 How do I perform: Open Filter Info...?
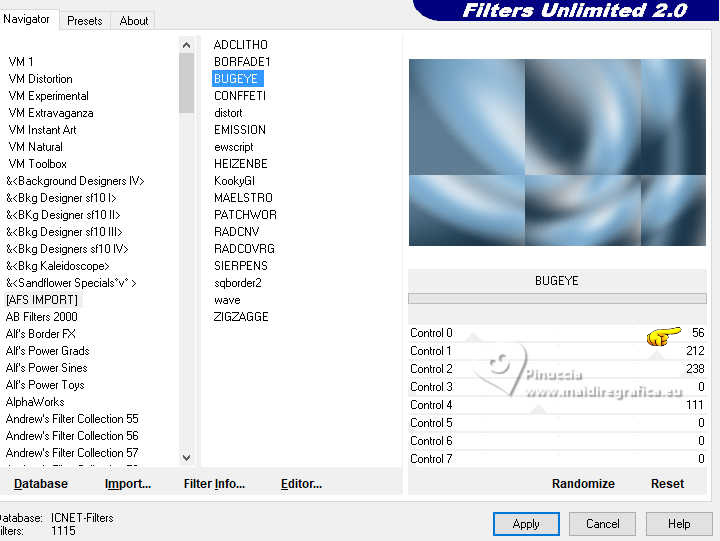point(214,484)
